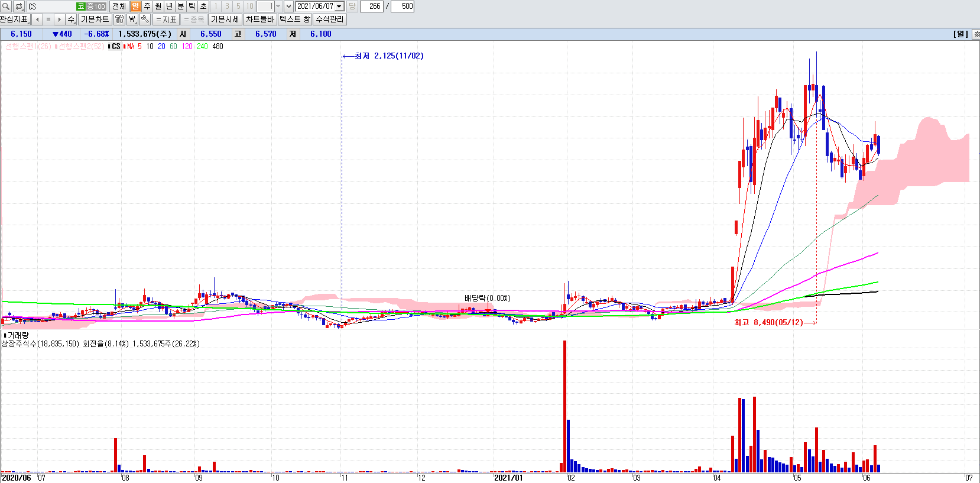Click the green 코 market badge
980x483 pixels.
coord(81,7)
